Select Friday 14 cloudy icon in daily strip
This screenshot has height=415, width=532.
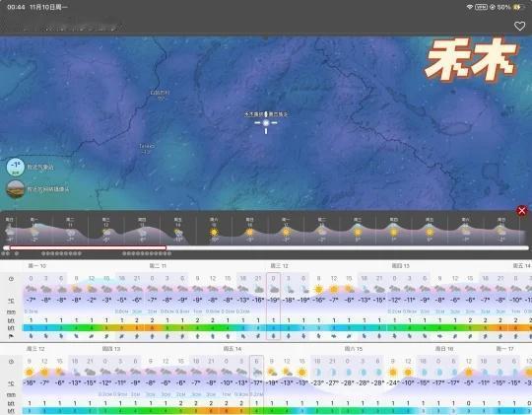tap(177, 233)
